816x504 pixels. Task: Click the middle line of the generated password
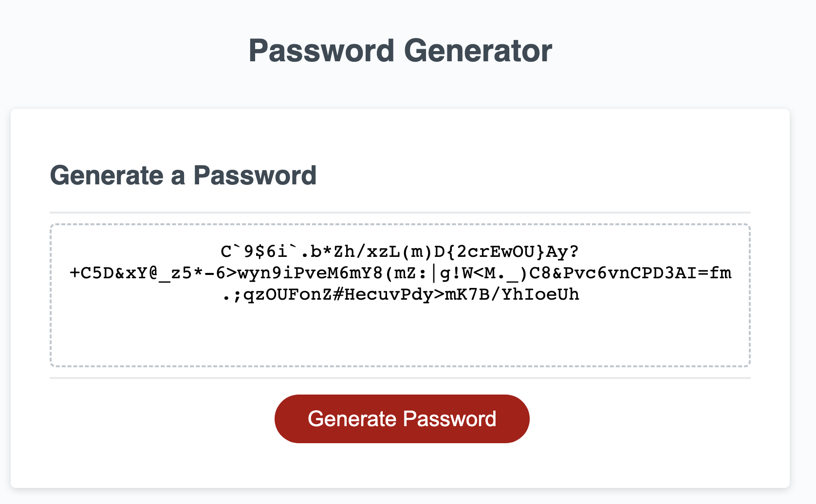399,273
